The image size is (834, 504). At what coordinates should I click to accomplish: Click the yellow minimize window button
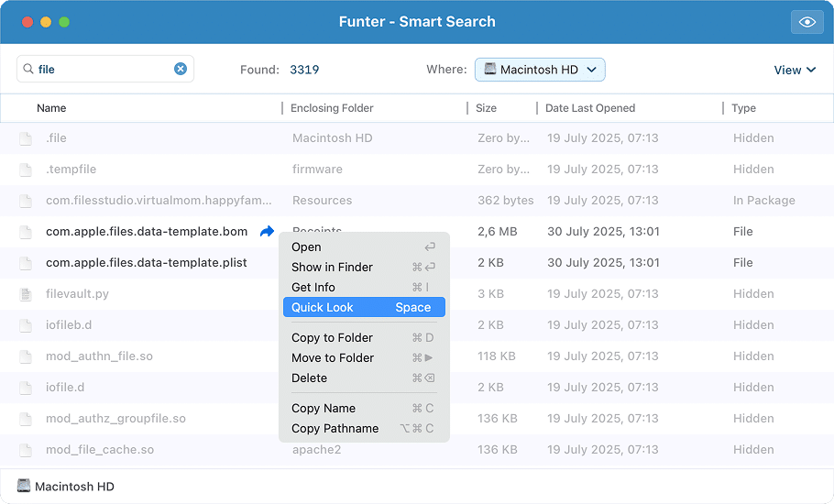point(46,22)
